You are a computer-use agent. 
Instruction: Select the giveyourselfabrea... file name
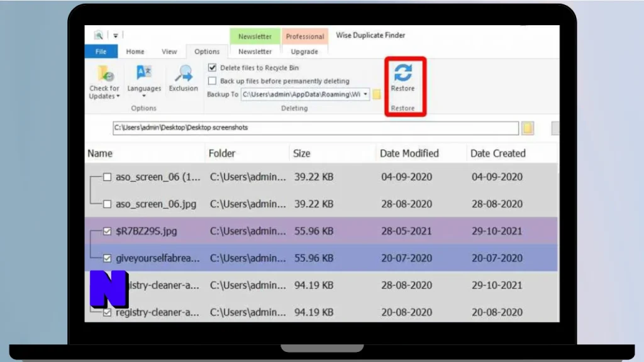click(x=158, y=258)
